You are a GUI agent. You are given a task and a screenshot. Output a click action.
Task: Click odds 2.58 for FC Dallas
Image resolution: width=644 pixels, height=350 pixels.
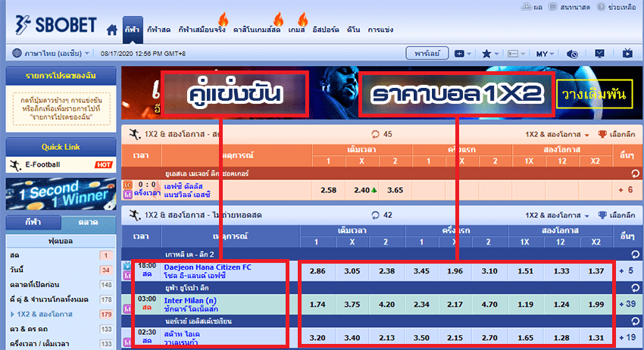329,190
